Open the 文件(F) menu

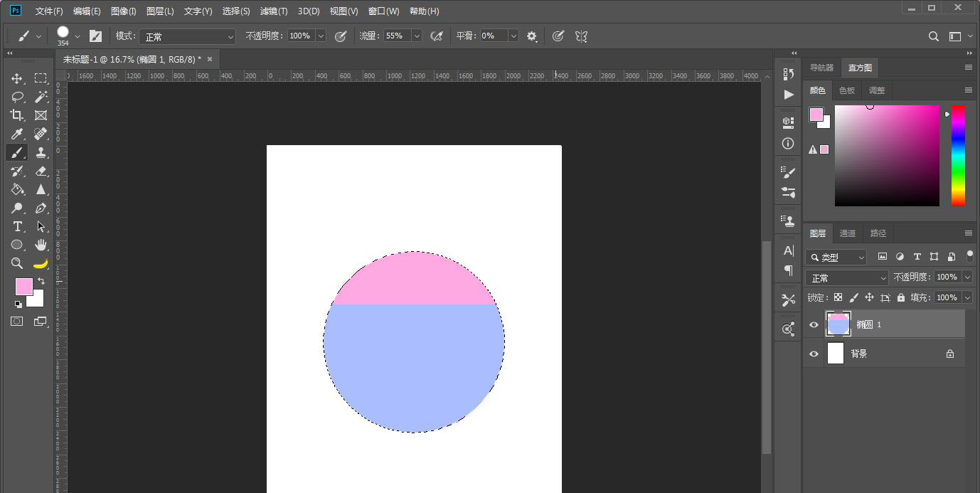[49, 11]
